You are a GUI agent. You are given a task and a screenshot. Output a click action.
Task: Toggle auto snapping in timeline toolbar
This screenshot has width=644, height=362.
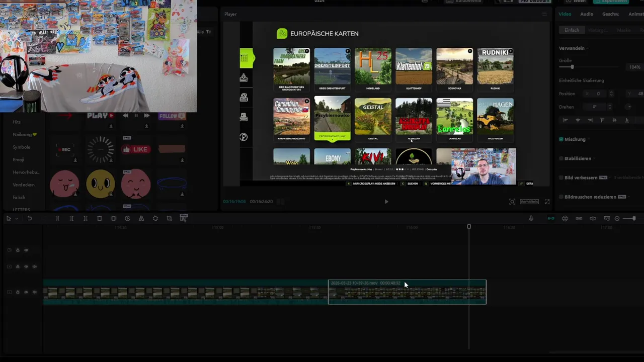click(565, 218)
